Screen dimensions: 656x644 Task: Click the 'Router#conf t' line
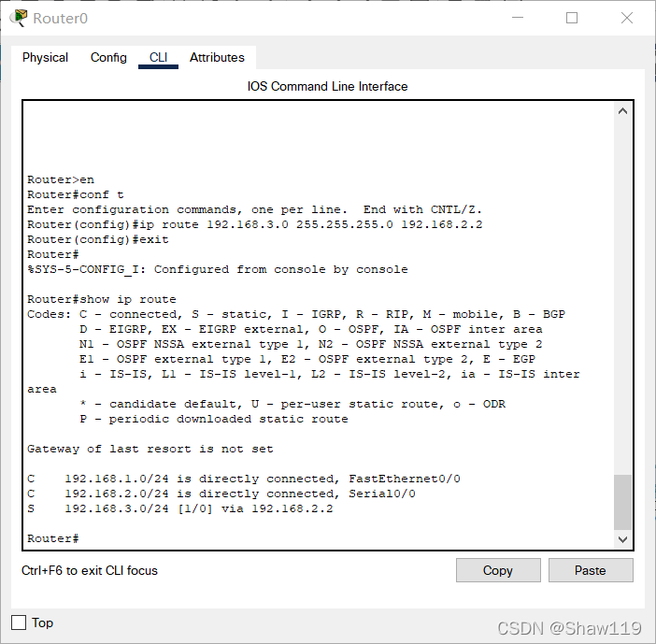point(76,194)
